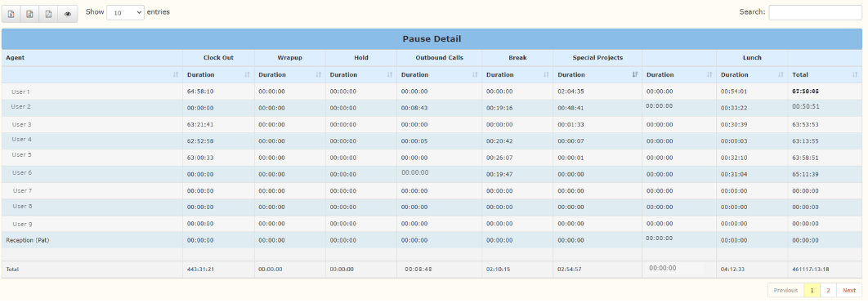Viewport: 868px width, 303px height.
Task: Click the Break group header
Action: pyautogui.click(x=517, y=57)
